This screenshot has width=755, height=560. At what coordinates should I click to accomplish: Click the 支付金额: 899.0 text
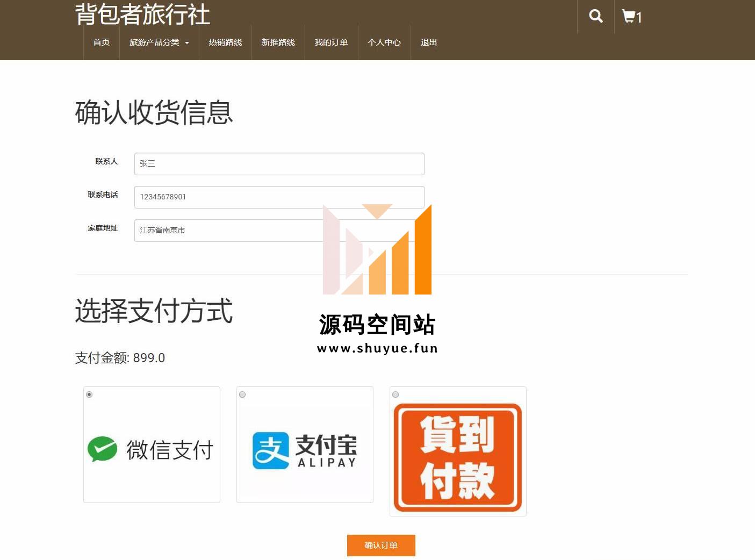120,358
